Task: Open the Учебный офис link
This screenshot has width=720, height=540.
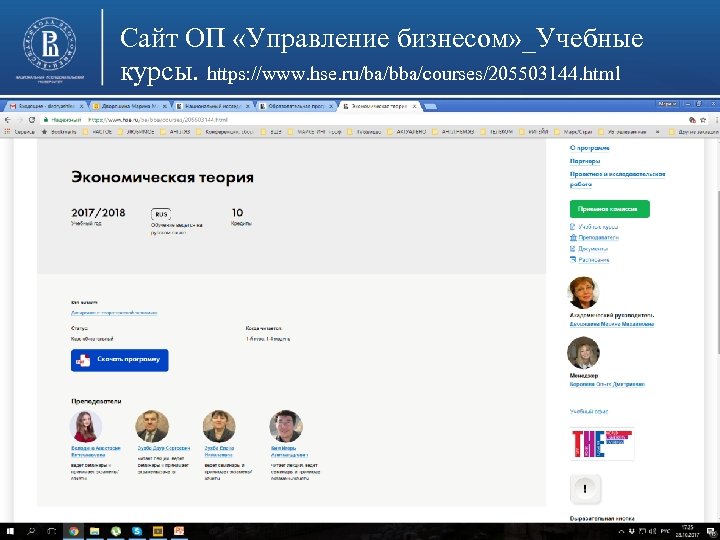Action: 589,411
